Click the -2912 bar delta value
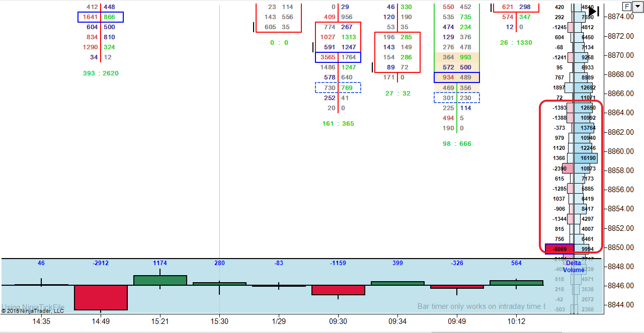Viewport: 644px width, 333px height. click(101, 263)
